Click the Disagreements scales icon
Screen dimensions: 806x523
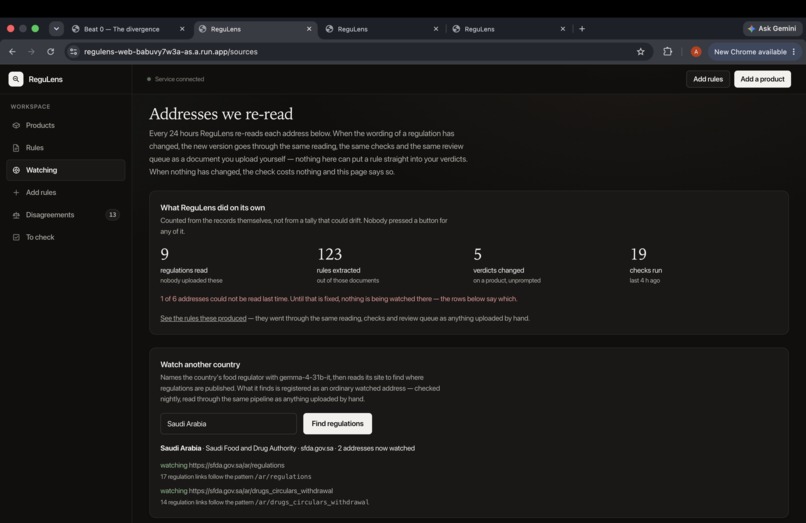point(16,215)
